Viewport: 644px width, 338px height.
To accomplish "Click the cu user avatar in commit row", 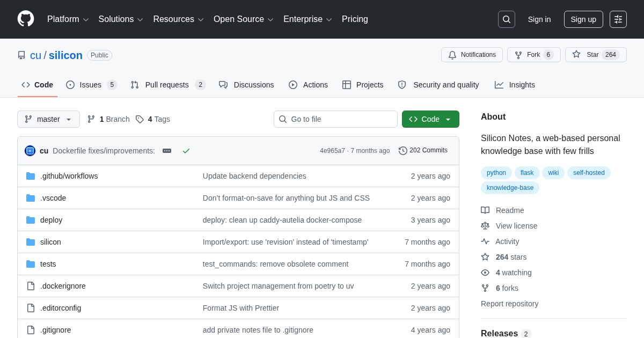I will pyautogui.click(x=30, y=151).
